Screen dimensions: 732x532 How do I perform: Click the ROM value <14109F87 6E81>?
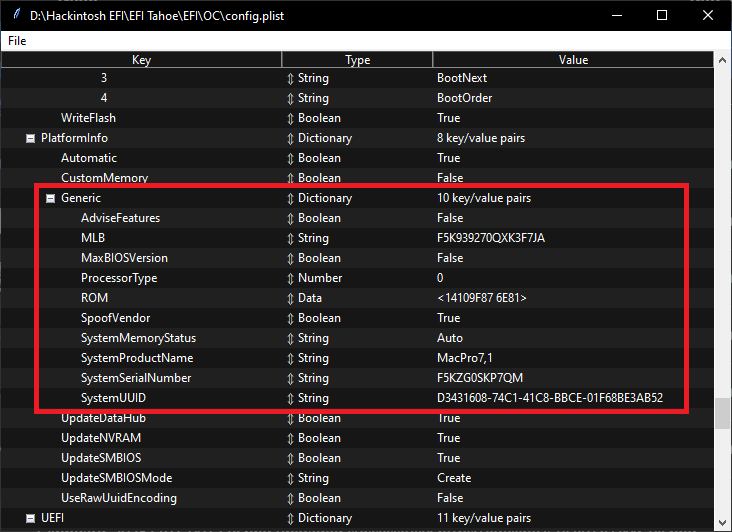click(x=481, y=298)
